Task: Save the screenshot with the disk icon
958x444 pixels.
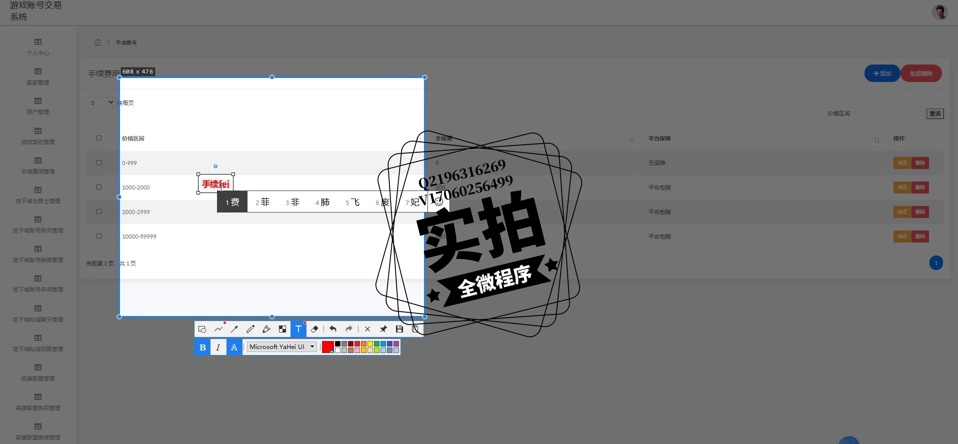Action: 399,329
